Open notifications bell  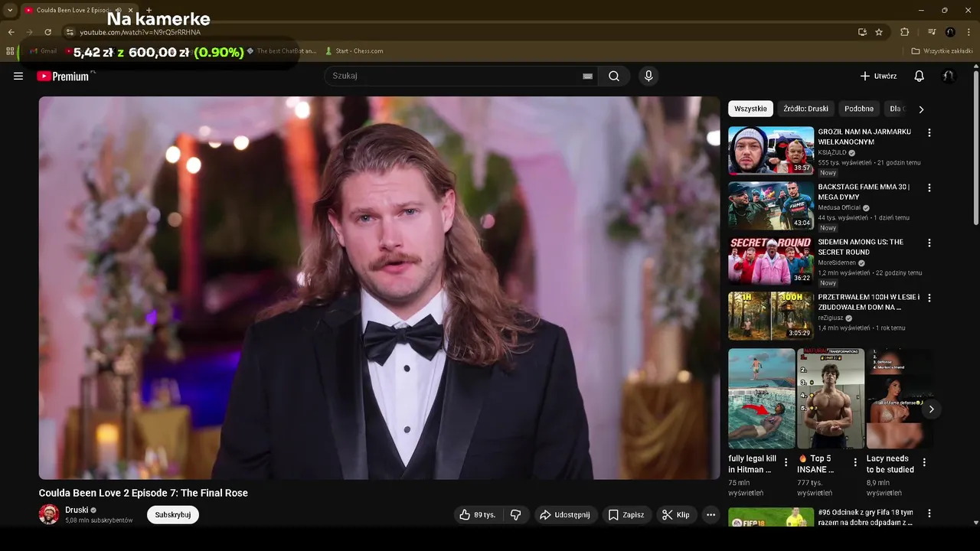click(920, 76)
